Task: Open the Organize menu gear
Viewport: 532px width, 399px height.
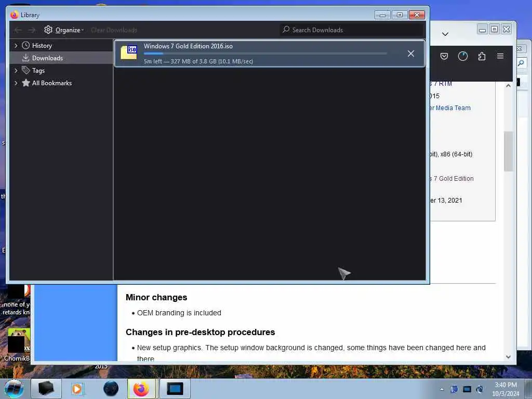Action: click(x=48, y=30)
